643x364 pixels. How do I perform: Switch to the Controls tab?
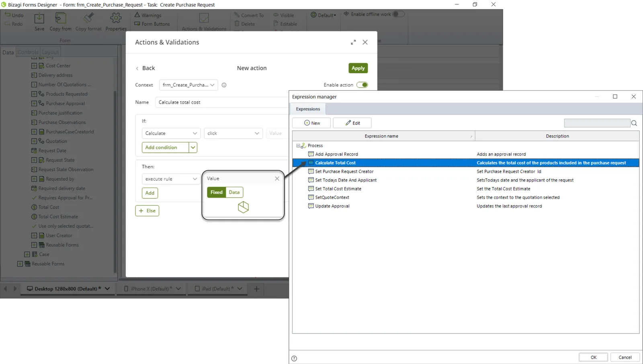(28, 52)
